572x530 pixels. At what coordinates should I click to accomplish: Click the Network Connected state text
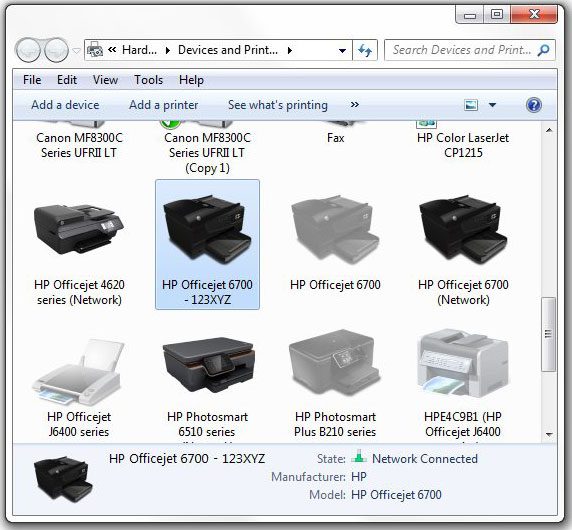(x=425, y=459)
